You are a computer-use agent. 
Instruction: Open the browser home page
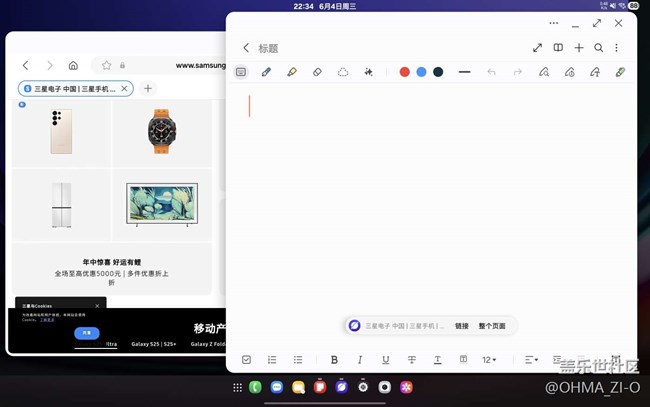coord(73,65)
